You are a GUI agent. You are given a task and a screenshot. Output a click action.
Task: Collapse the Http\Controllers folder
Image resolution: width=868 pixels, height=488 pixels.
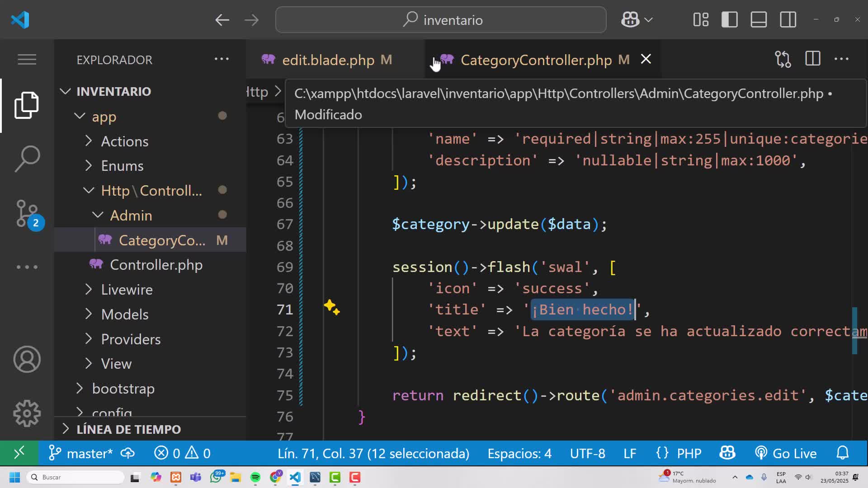point(150,191)
